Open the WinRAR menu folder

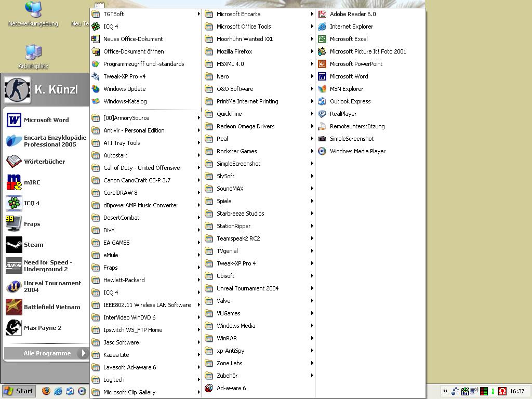pyautogui.click(x=259, y=338)
